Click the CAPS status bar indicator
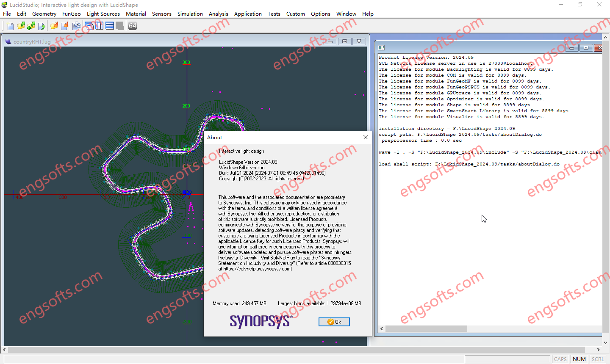This screenshot has width=610, height=364. tap(560, 359)
